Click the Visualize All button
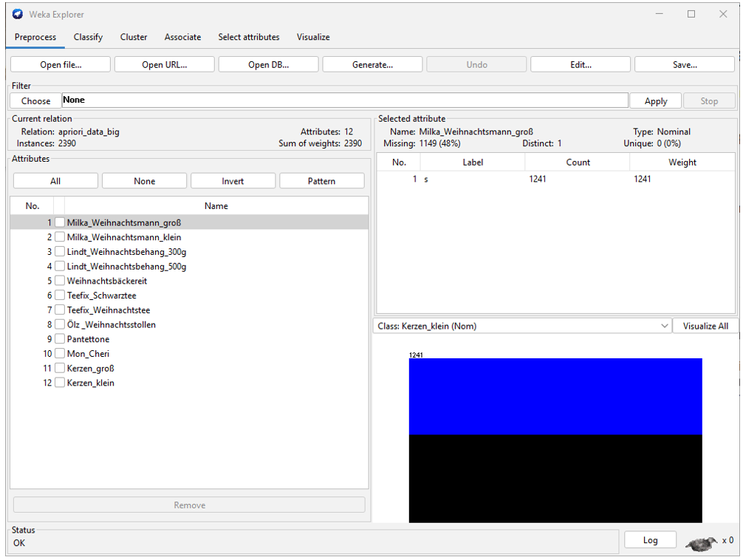This screenshot has width=743, height=560. pos(705,326)
